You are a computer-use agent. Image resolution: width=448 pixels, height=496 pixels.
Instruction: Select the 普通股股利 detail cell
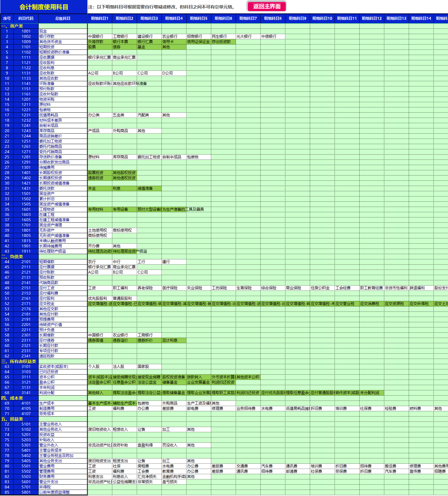pos(125,298)
